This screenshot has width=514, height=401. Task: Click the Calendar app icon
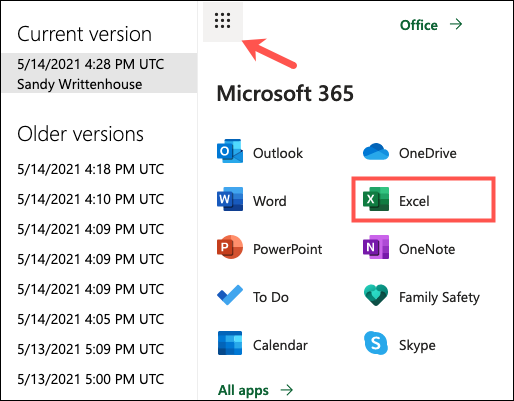point(230,343)
